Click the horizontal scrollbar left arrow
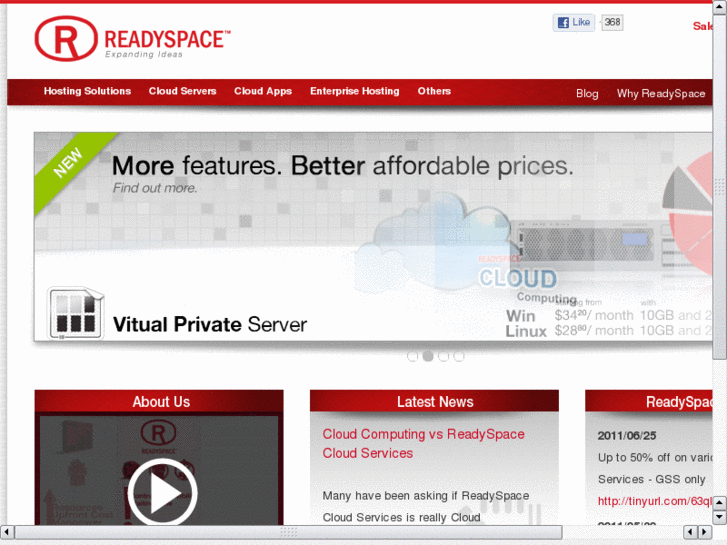 [6, 532]
